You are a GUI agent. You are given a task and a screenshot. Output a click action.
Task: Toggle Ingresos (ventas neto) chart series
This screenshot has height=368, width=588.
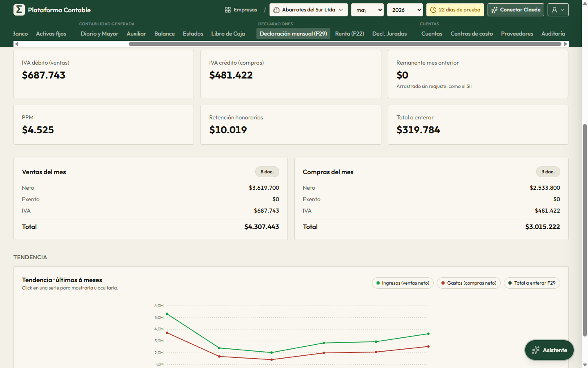tap(403, 283)
